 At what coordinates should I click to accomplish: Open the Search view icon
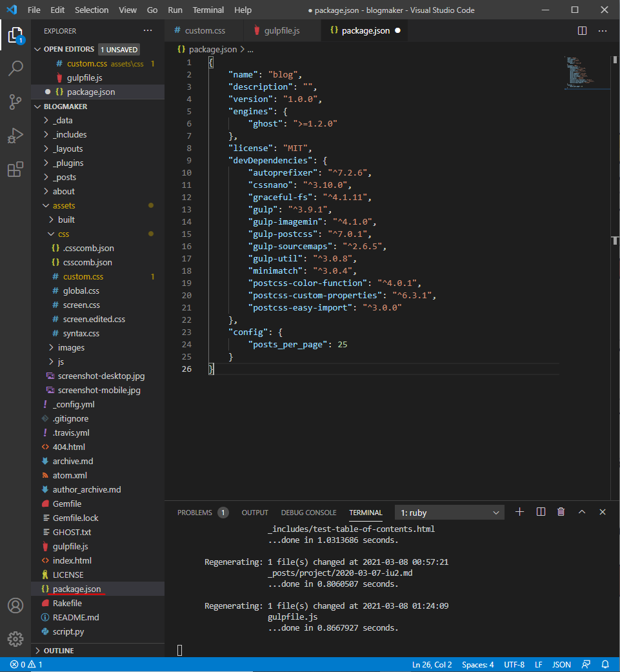coord(15,68)
